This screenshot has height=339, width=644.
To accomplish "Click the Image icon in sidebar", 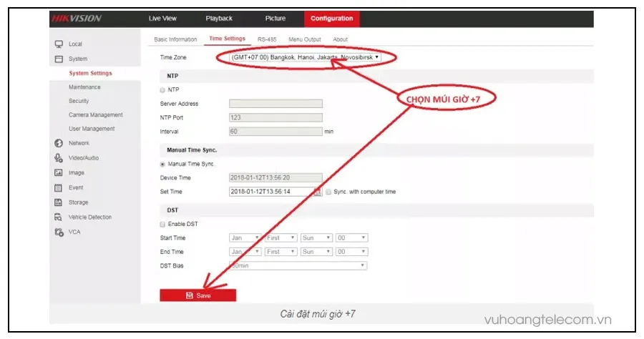I will coord(59,173).
